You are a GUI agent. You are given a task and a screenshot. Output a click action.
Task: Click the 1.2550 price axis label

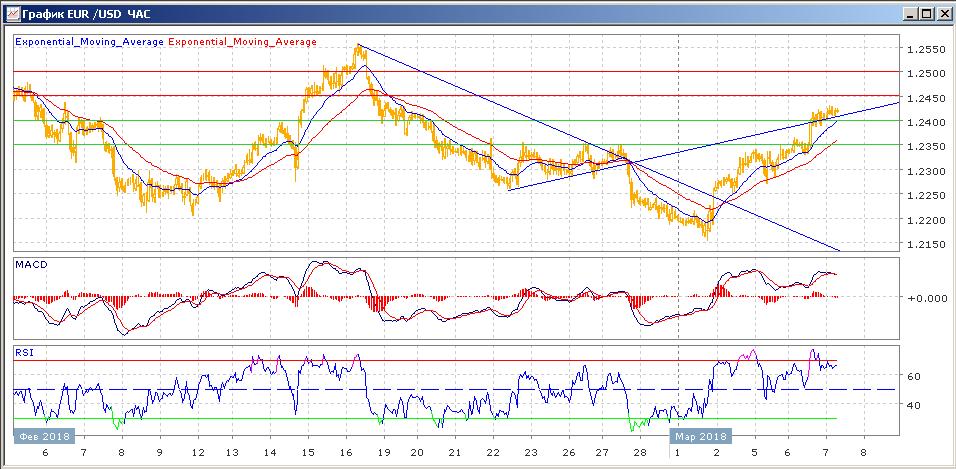tap(922, 49)
